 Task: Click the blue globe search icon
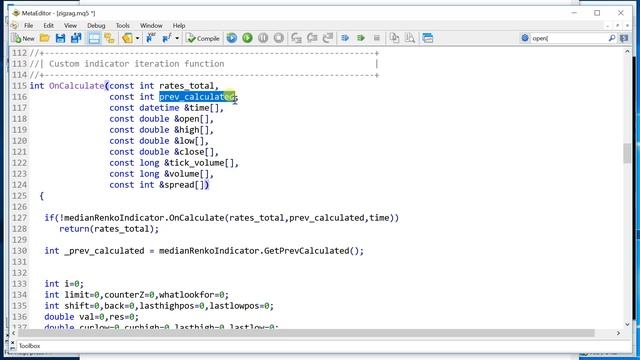pyautogui.click(x=525, y=38)
